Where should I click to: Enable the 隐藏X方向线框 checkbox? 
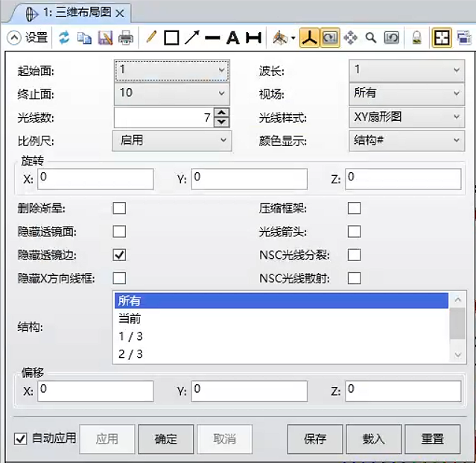point(119,278)
